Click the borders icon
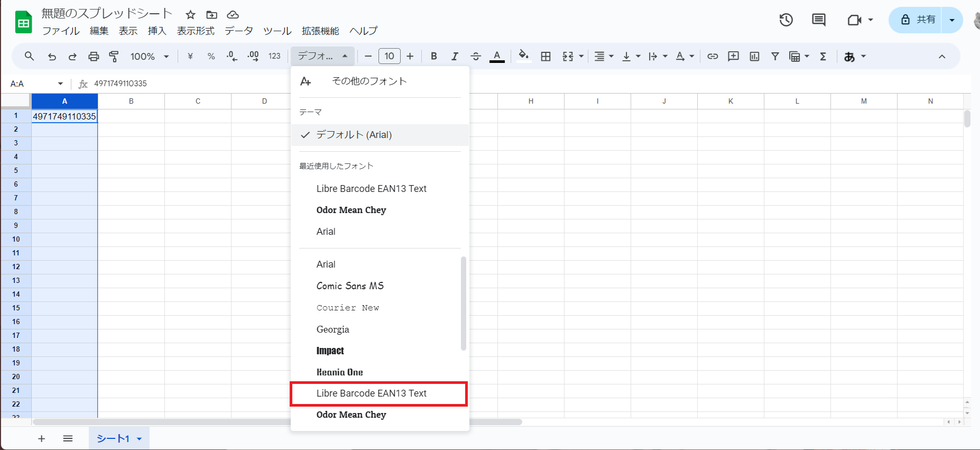Screen dimensions: 980x450 (546, 57)
